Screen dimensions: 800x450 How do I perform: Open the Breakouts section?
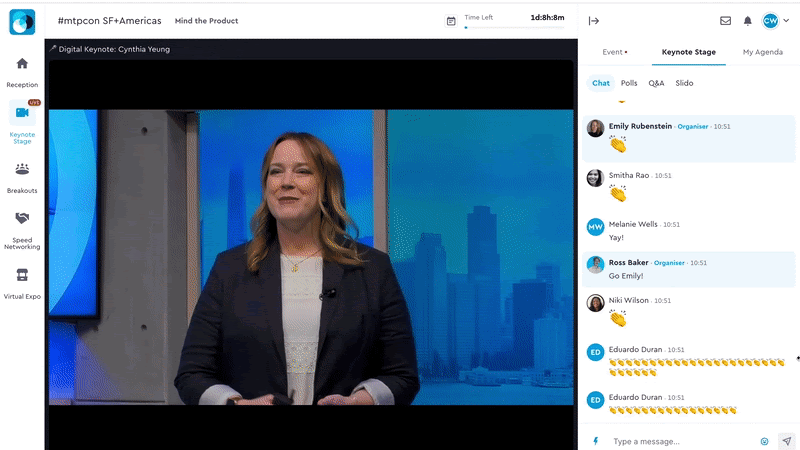22,175
